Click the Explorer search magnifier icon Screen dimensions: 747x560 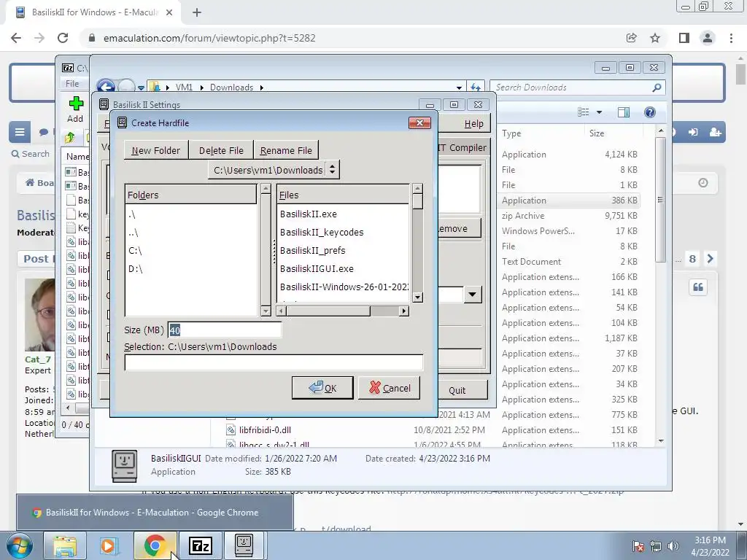click(657, 87)
